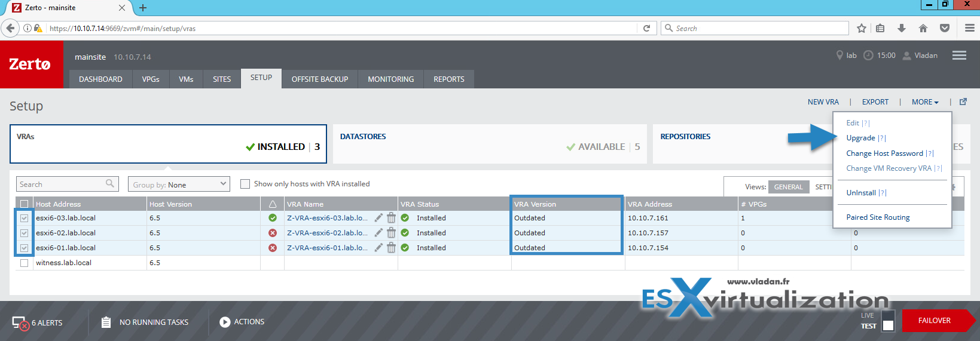Click the red error alert icon for esxi6-02
The width and height of the screenshot is (980, 341).
pos(273,233)
